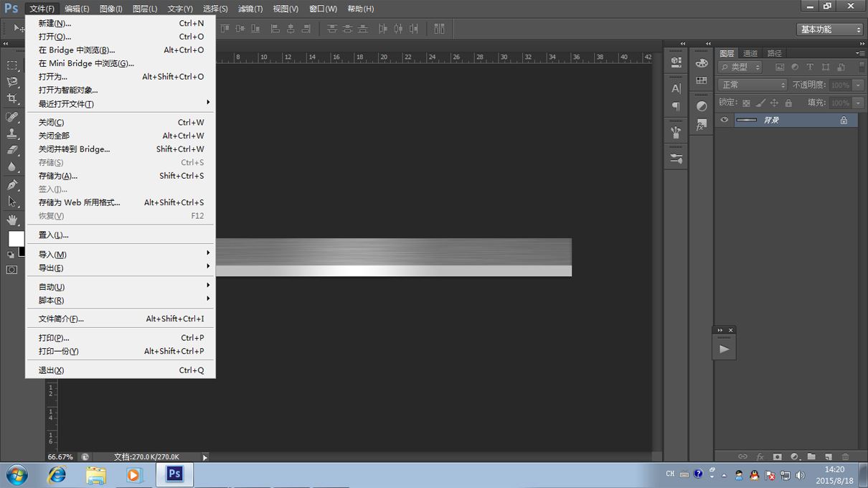This screenshot has height=488, width=868.
Task: Open the 3D panel icon
Action: click(x=676, y=62)
